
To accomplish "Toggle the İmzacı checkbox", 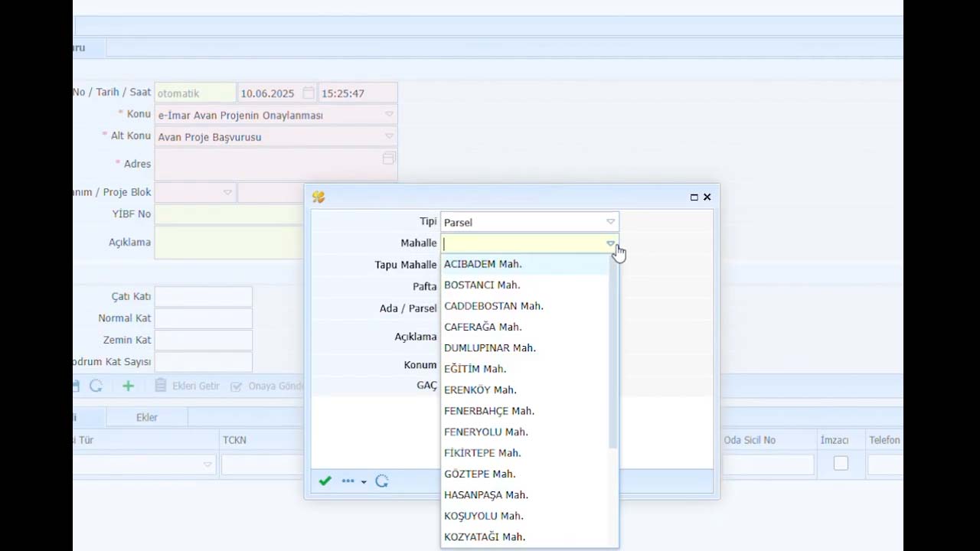I will click(x=841, y=463).
